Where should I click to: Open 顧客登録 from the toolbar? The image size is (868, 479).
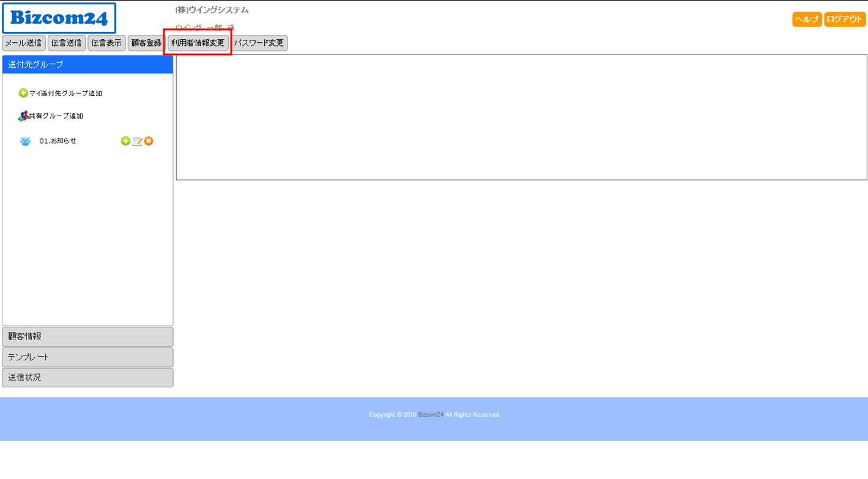(146, 43)
